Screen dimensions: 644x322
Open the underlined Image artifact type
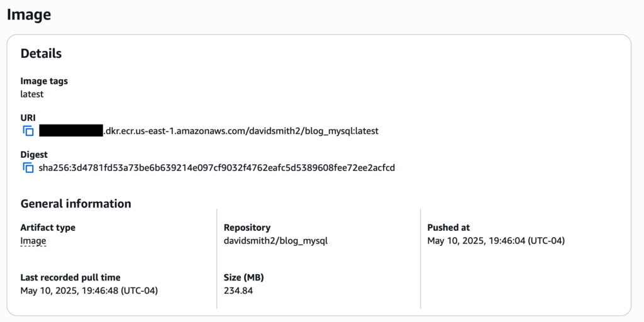point(33,241)
